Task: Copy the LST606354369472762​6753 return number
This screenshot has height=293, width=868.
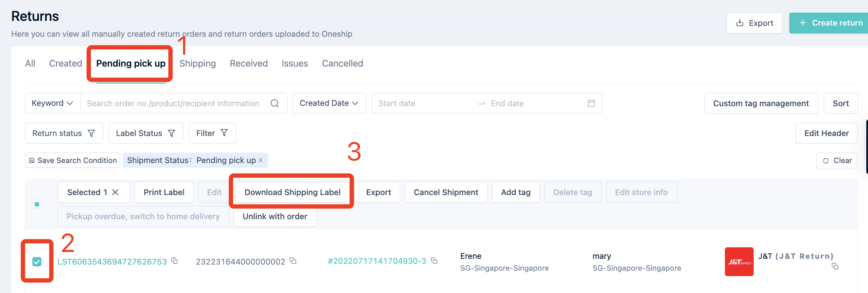Action: tap(175, 261)
